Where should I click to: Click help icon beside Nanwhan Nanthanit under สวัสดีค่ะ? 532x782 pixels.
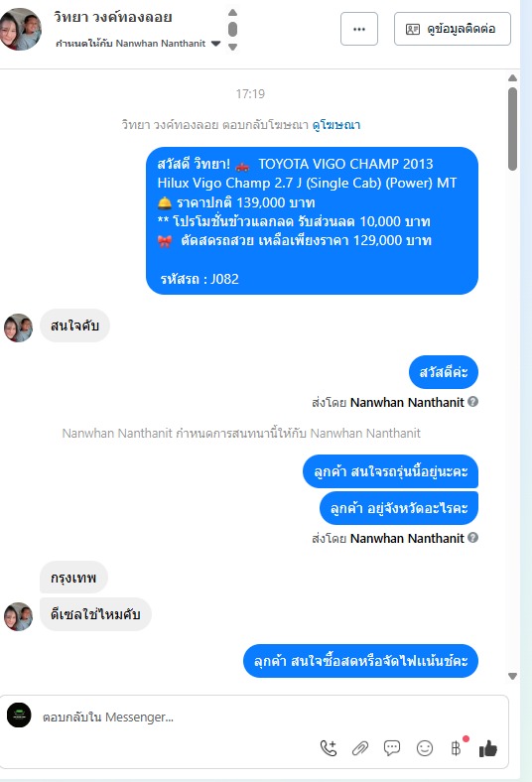coord(473,402)
